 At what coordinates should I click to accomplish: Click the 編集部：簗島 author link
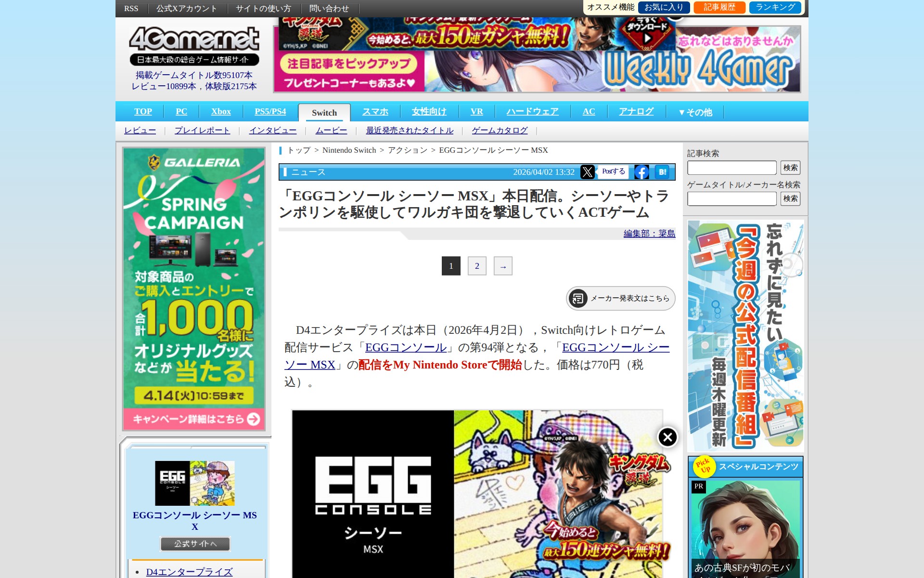[x=649, y=234]
